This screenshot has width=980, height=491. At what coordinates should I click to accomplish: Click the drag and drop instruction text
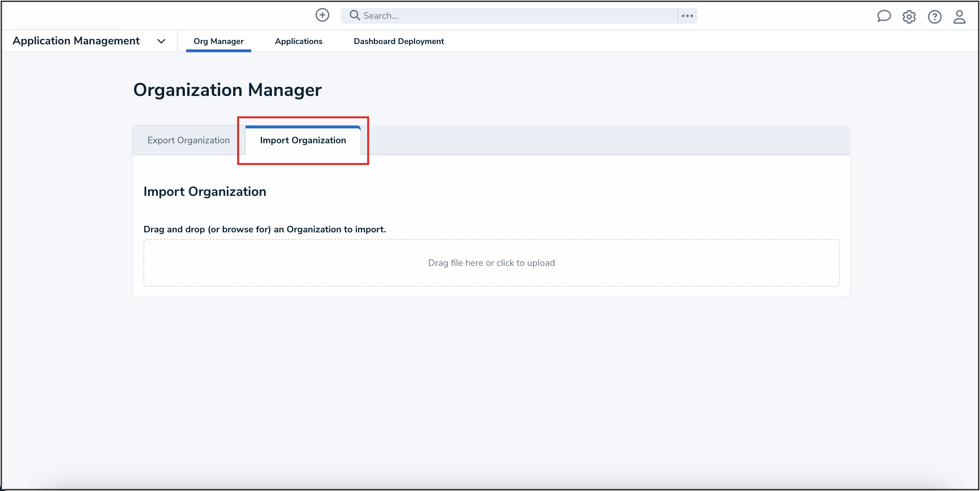(x=265, y=229)
